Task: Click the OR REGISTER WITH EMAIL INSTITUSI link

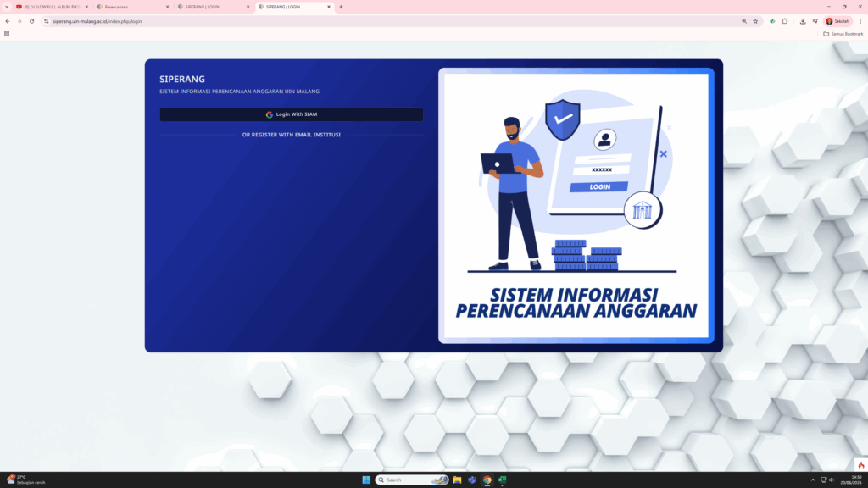Action: pos(291,135)
